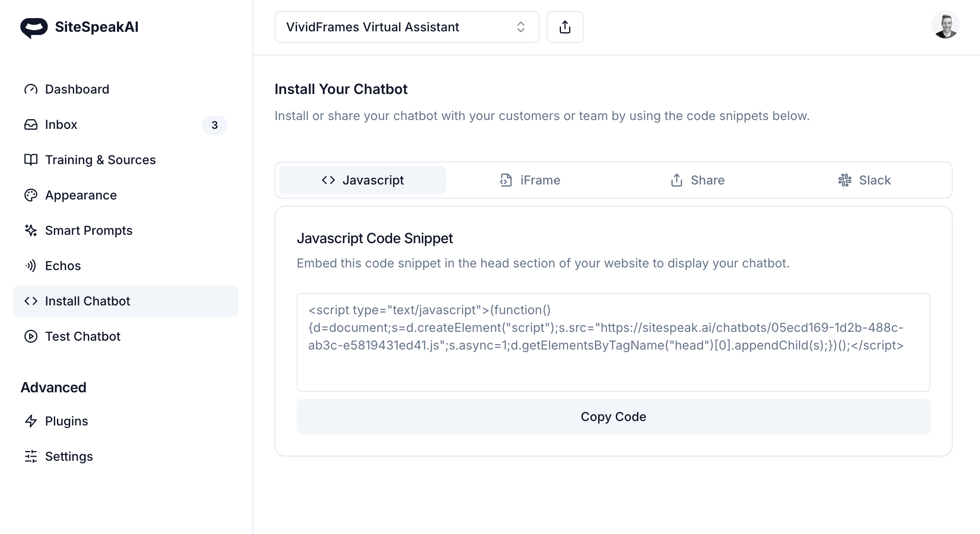
Task: Switch to the Slack tab
Action: point(864,180)
